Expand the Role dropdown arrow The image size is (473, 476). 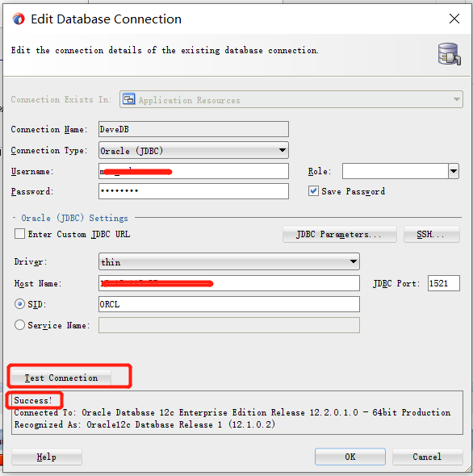454,171
